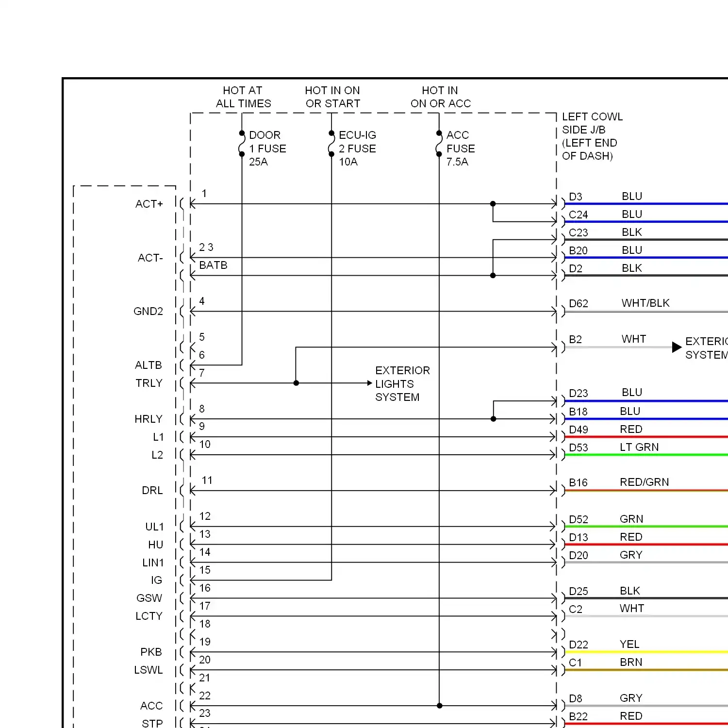The height and width of the screenshot is (728, 728).
Task: Click the HU terminal label
Action: click(155, 545)
